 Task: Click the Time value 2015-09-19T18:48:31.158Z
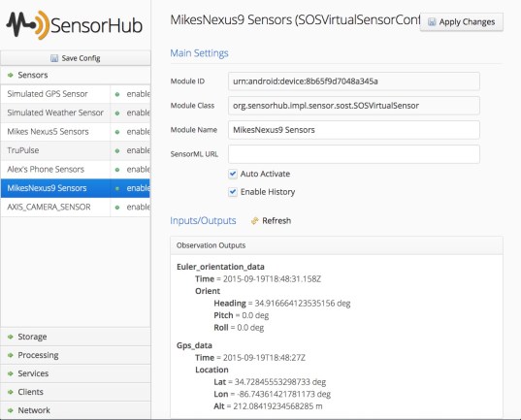click(272, 279)
